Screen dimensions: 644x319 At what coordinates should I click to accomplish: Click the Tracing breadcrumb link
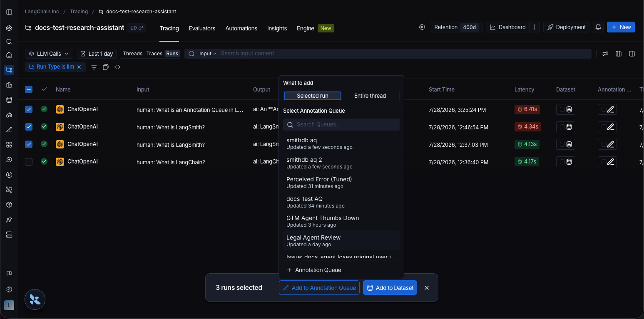pyautogui.click(x=79, y=12)
